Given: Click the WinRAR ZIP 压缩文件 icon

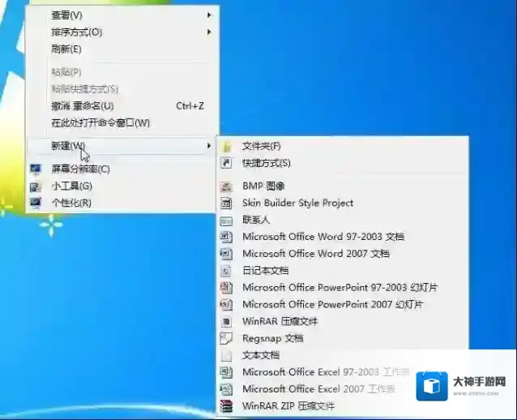Looking at the screenshot, I should click(x=226, y=406).
